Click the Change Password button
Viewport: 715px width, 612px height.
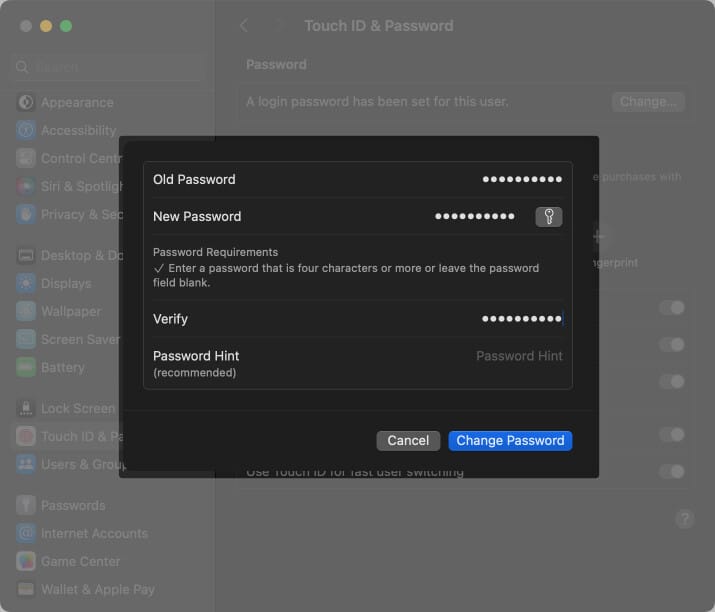pos(510,441)
